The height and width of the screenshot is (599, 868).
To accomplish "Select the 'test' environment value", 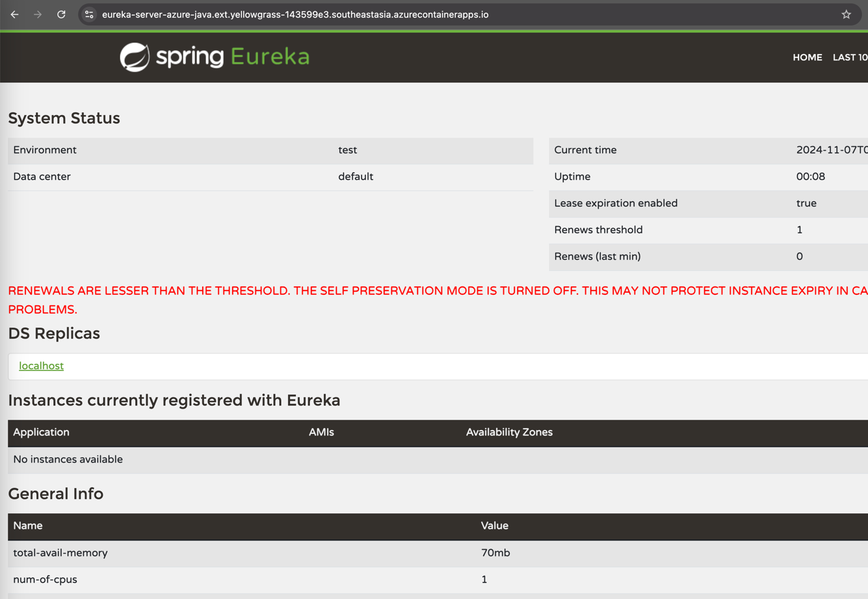I will coord(347,150).
